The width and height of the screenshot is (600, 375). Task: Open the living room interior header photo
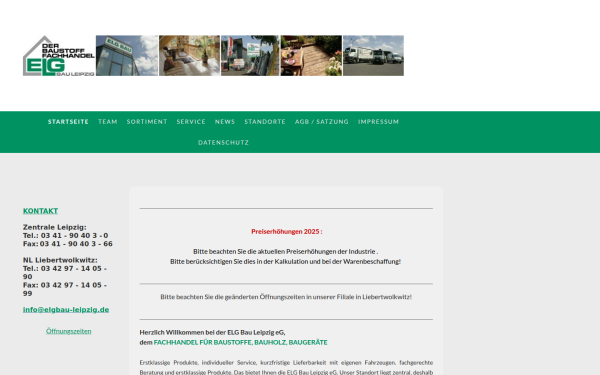(189, 55)
